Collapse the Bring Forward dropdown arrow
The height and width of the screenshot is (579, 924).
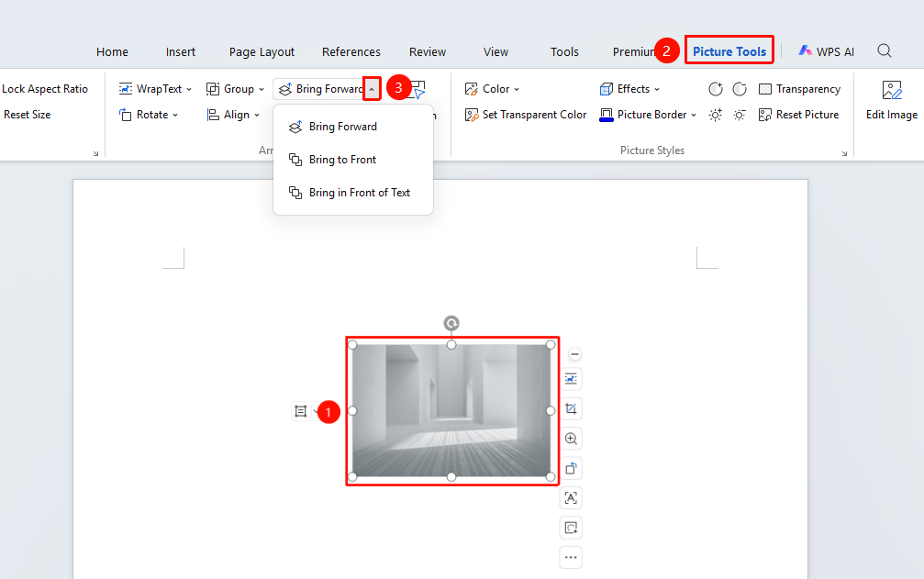[372, 89]
